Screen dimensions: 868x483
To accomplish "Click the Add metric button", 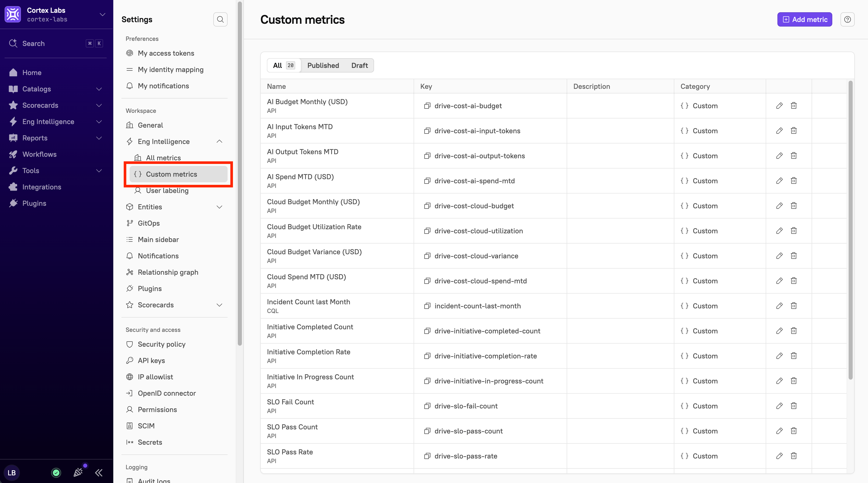I will tap(805, 20).
